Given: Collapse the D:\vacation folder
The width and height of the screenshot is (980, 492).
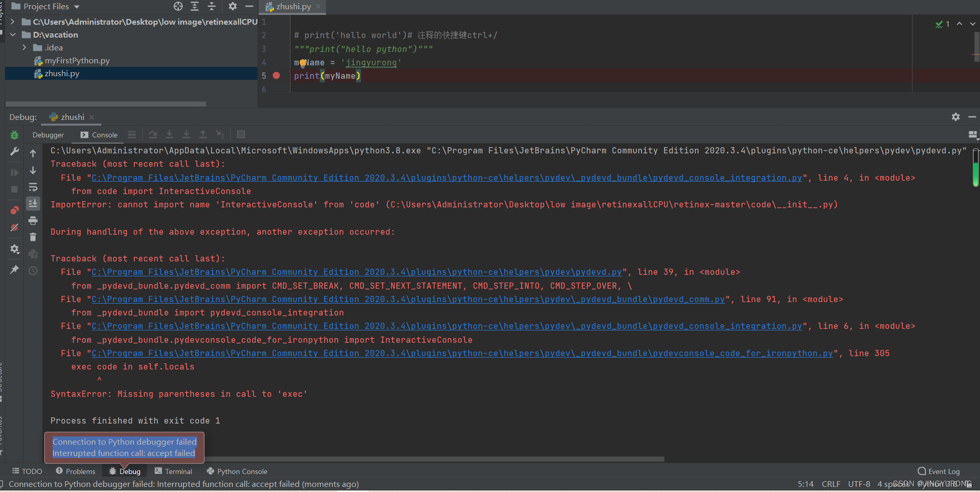Looking at the screenshot, I should tap(12, 34).
